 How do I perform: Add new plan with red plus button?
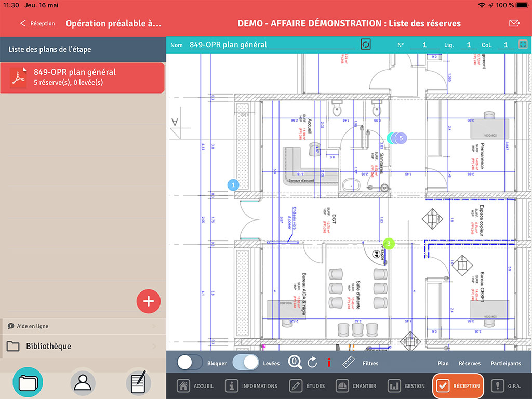tap(149, 301)
